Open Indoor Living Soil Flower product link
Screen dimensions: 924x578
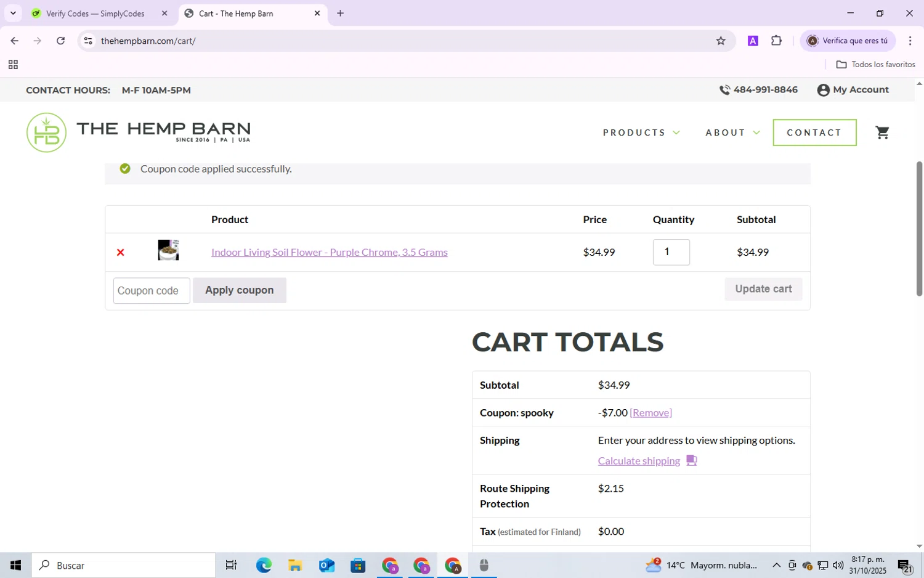click(x=329, y=252)
